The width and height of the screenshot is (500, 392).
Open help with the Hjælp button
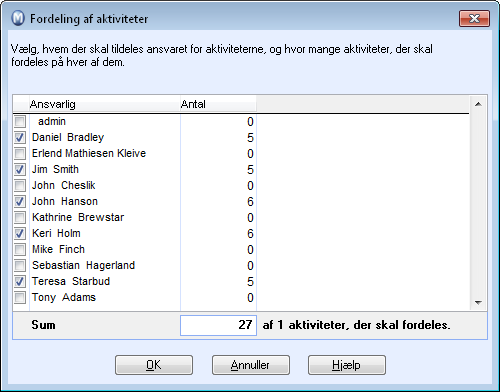pos(347,365)
